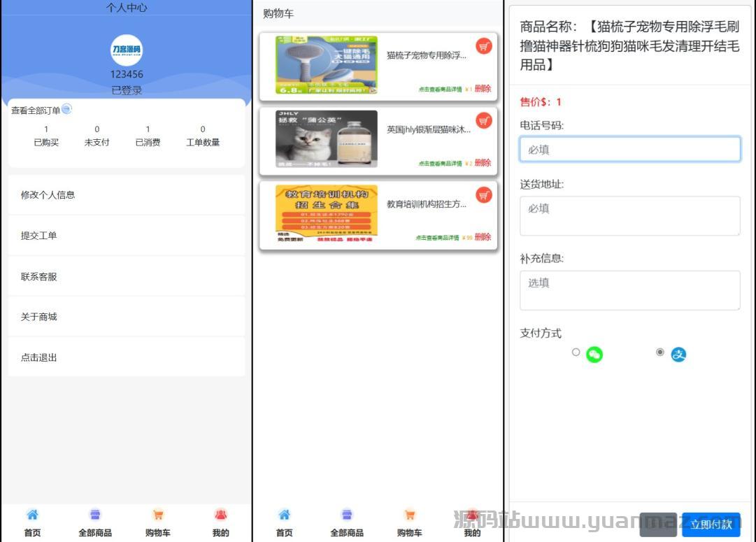Click the 电话号码 input field
This screenshot has width=756, height=542.
pos(629,149)
